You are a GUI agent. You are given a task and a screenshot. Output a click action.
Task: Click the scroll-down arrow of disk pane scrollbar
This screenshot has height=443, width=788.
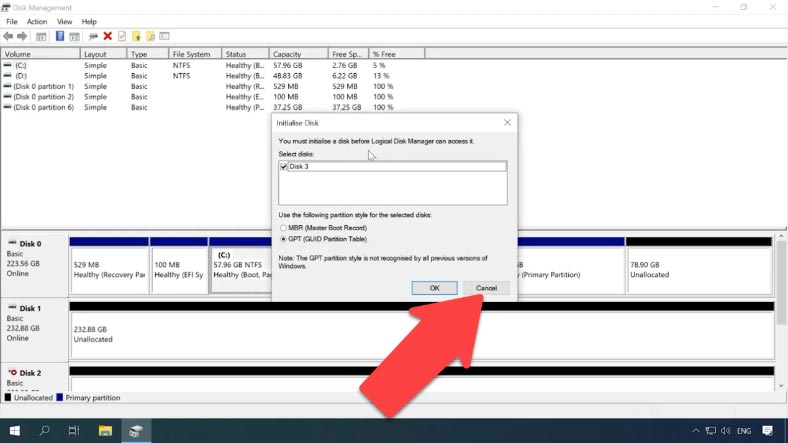coord(781,386)
